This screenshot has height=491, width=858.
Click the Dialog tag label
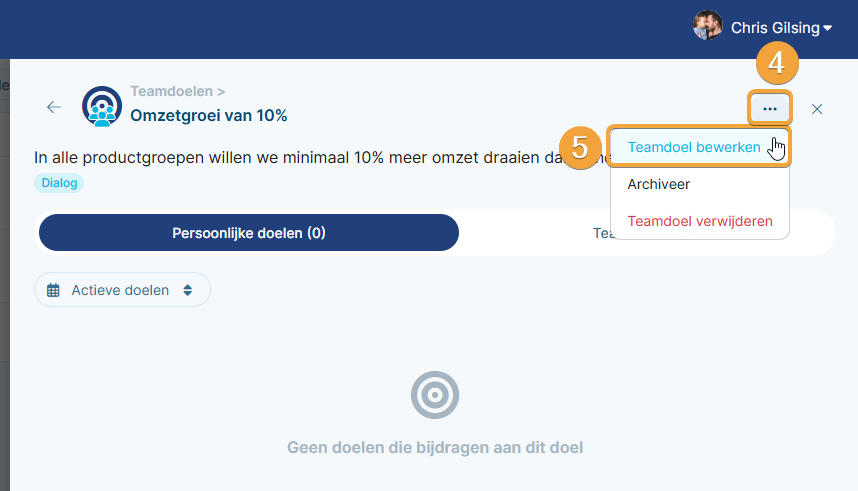point(59,183)
